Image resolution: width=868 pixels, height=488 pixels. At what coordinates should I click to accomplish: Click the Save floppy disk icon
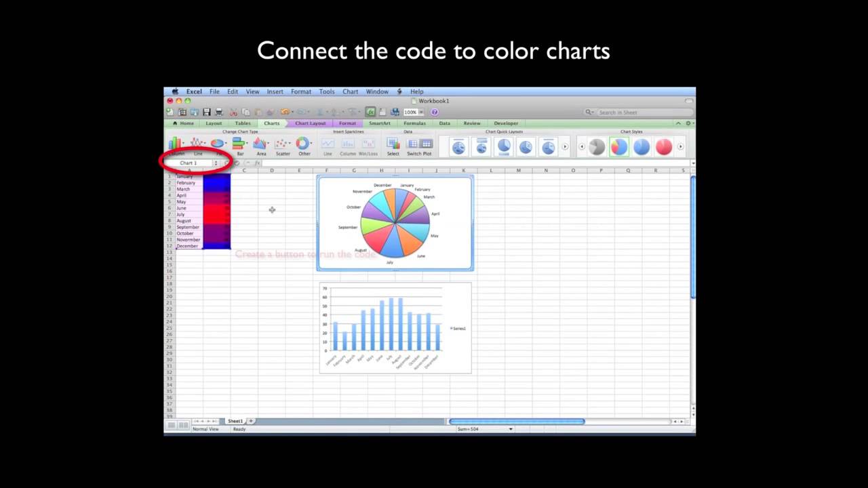(206, 113)
